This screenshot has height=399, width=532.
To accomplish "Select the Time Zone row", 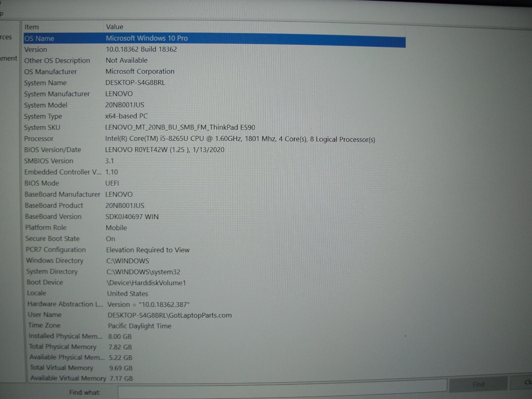I will (214, 326).
